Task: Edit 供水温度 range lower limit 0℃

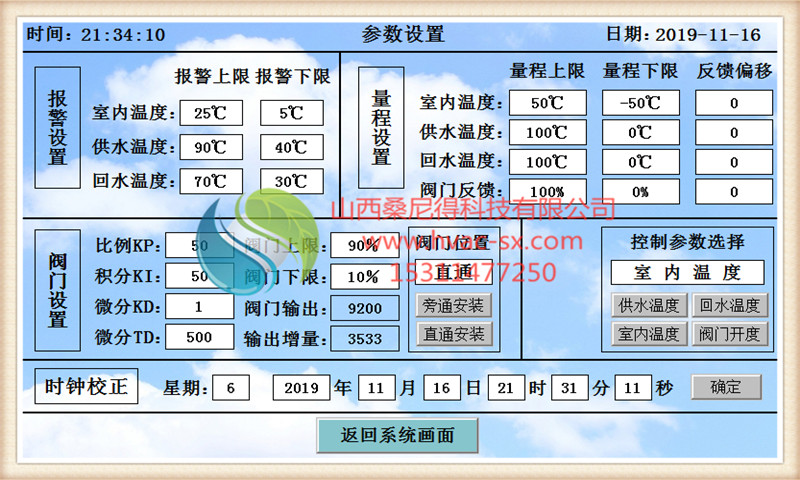Action: click(640, 133)
